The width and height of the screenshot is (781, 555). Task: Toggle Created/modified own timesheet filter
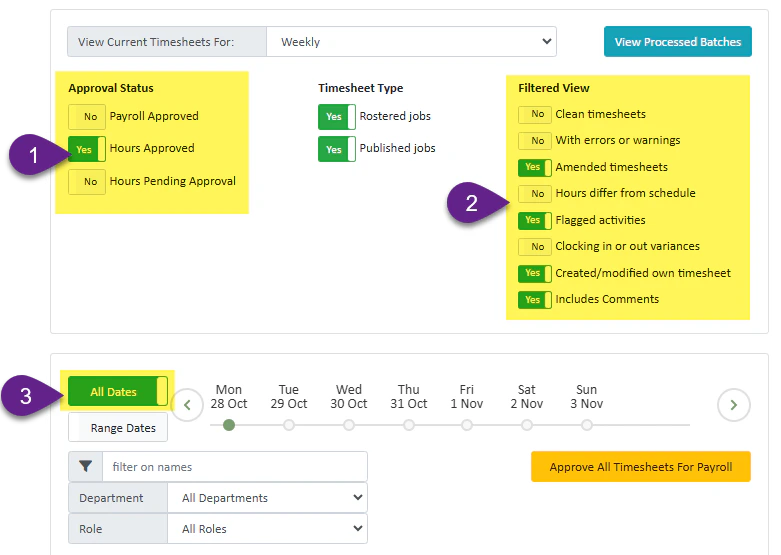point(534,273)
